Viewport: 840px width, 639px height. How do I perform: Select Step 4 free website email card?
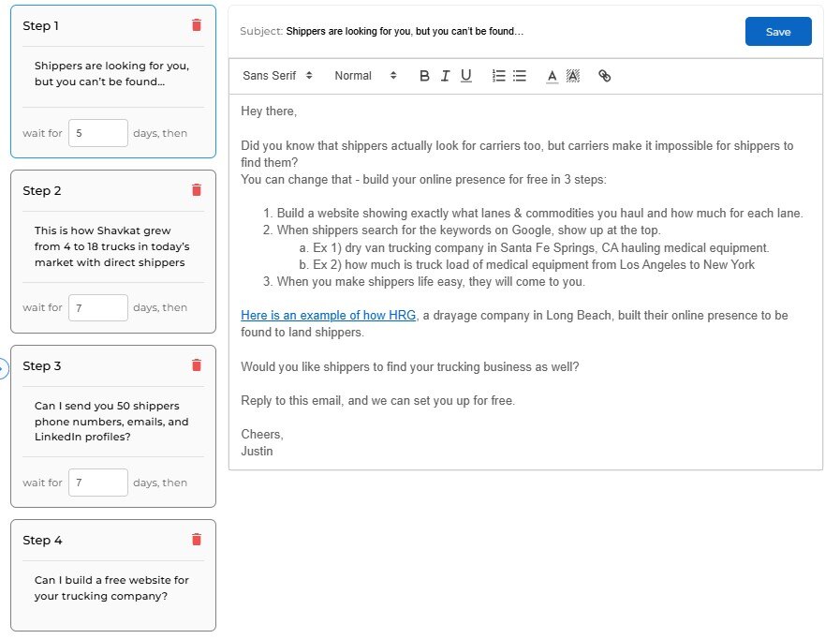coord(112,587)
